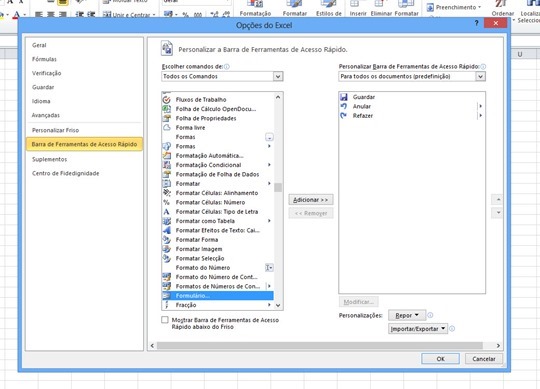Click the OK button

(440, 359)
